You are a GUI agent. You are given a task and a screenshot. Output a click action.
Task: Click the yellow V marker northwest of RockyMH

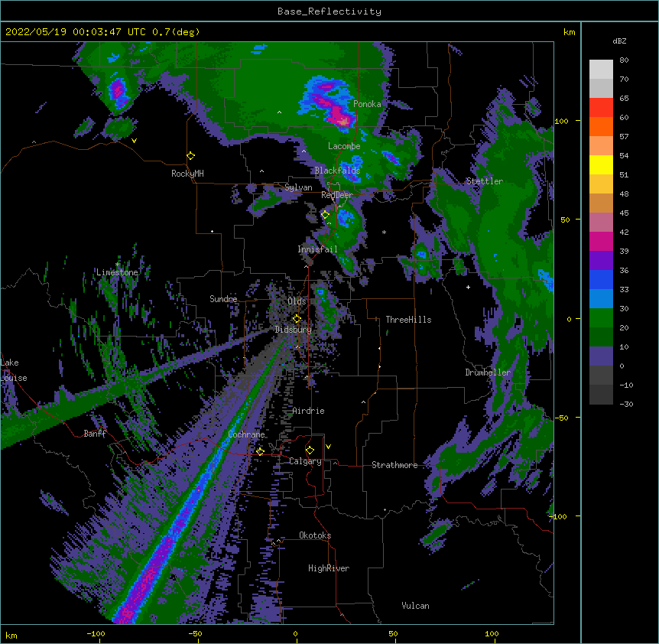tap(134, 141)
